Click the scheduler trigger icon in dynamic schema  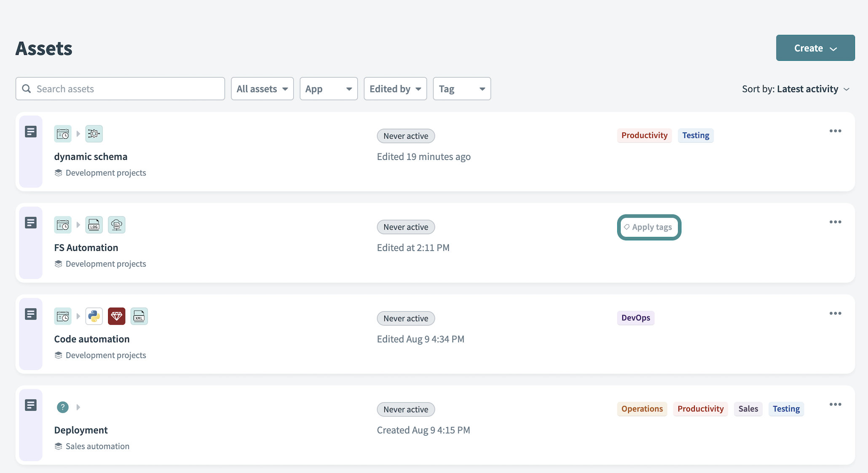[63, 134]
